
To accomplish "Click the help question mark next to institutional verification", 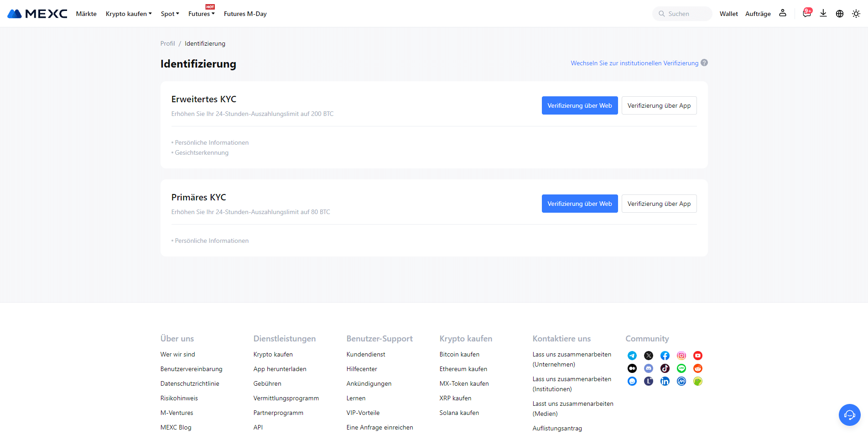I will [704, 63].
